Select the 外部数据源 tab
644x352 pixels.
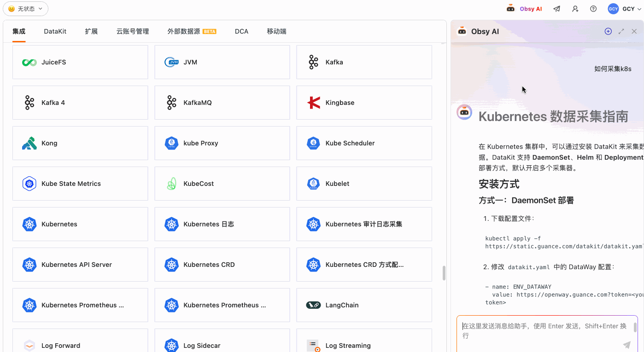pyautogui.click(x=192, y=31)
